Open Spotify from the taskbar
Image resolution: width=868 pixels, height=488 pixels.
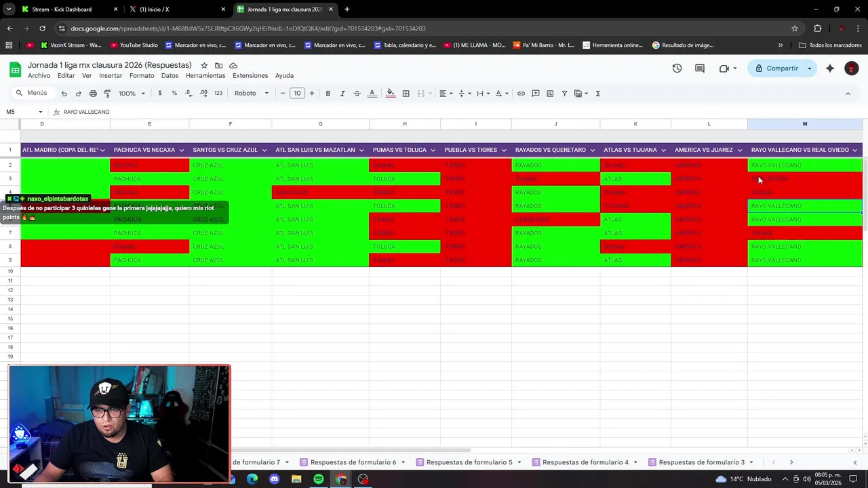tap(319, 479)
